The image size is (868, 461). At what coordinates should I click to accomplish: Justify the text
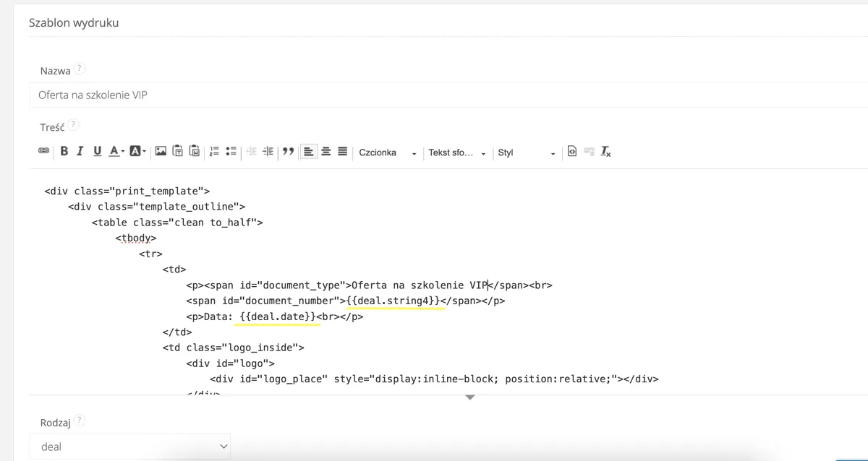[x=343, y=152]
